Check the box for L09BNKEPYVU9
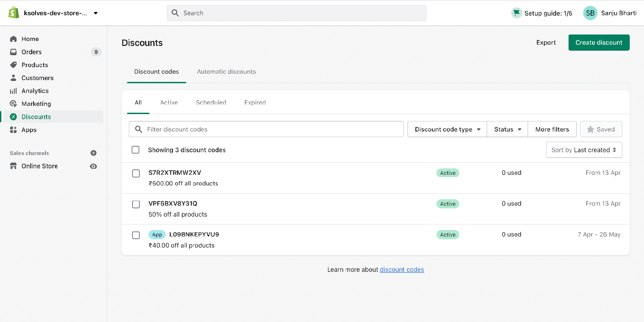The image size is (644, 322). coord(136,235)
